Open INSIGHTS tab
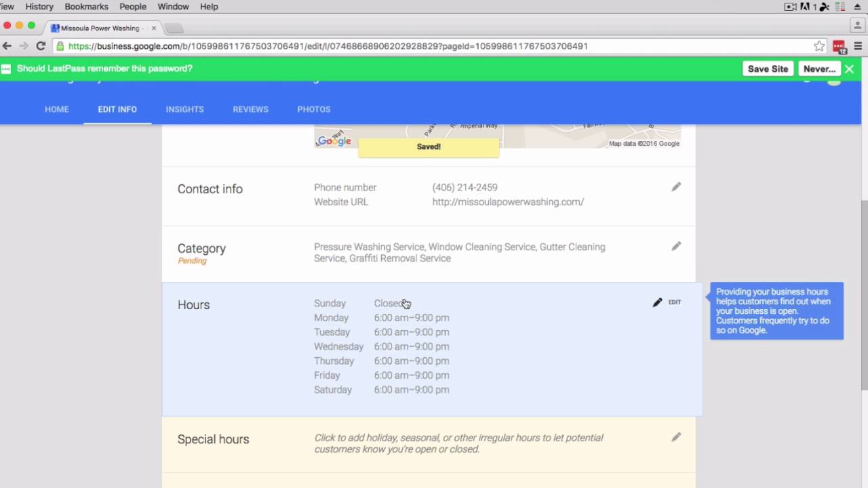The height and width of the screenshot is (488, 868). pos(184,109)
